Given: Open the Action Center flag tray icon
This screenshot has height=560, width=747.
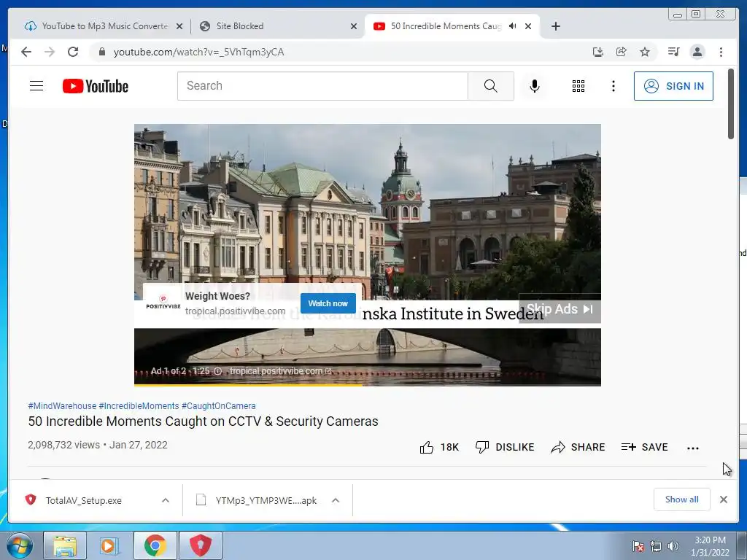Looking at the screenshot, I should click(638, 546).
